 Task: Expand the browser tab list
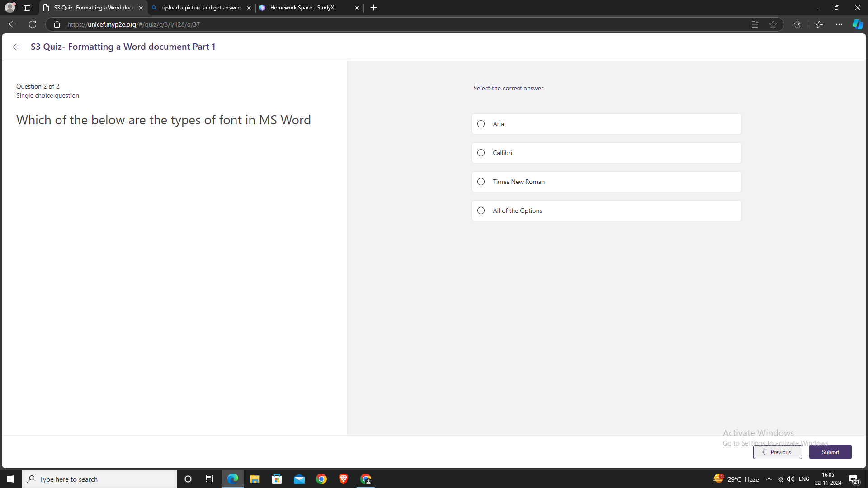(x=28, y=7)
